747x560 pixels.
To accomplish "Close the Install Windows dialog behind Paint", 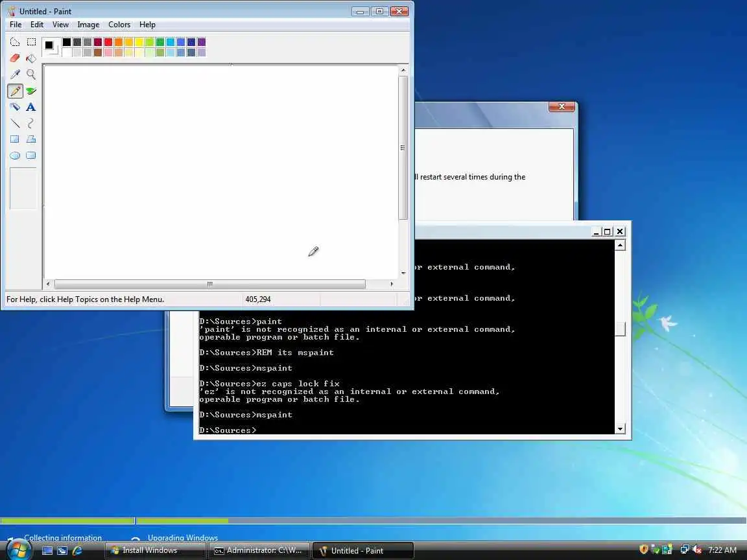I will coord(561,106).
